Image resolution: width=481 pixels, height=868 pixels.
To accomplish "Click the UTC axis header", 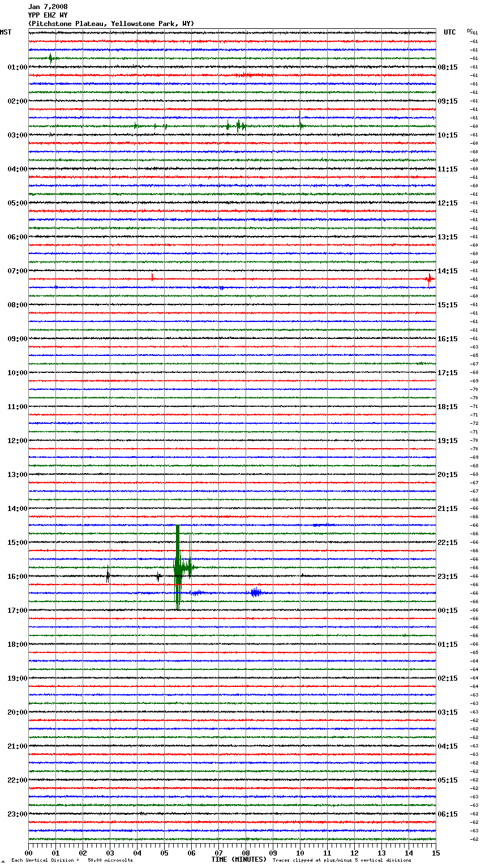I will 450,32.
